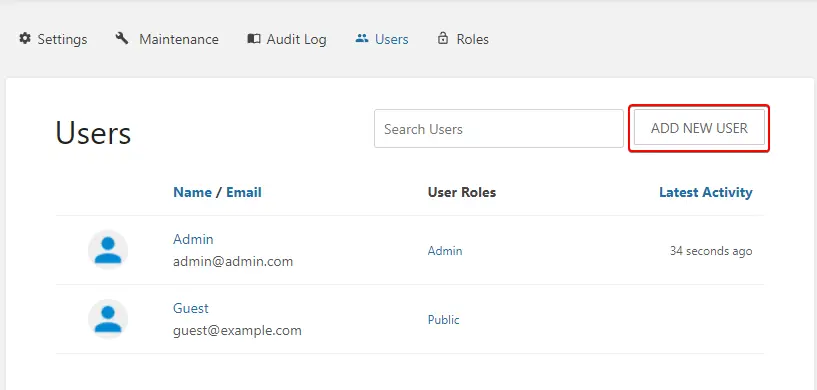This screenshot has height=390, width=817.
Task: Sort by Latest Activity column
Action: coord(705,192)
